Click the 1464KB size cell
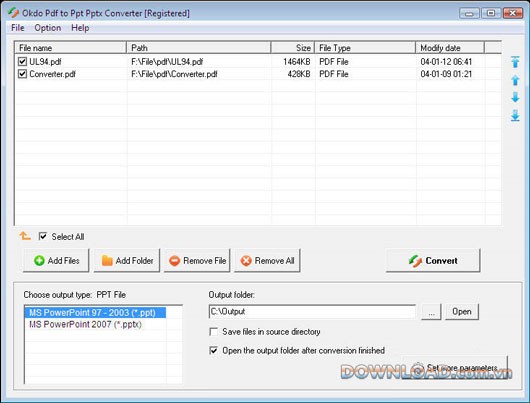Viewport: 530px width, 403px height. [x=297, y=62]
